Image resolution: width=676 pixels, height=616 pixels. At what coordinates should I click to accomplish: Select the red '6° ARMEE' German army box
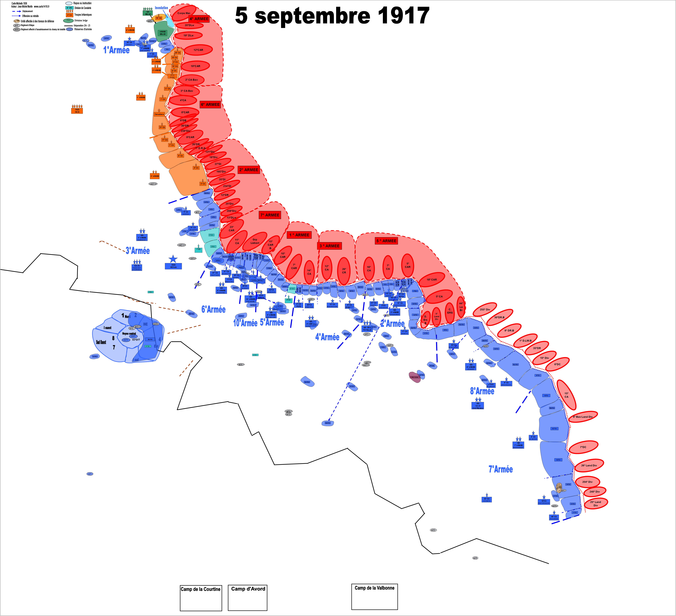(211, 104)
